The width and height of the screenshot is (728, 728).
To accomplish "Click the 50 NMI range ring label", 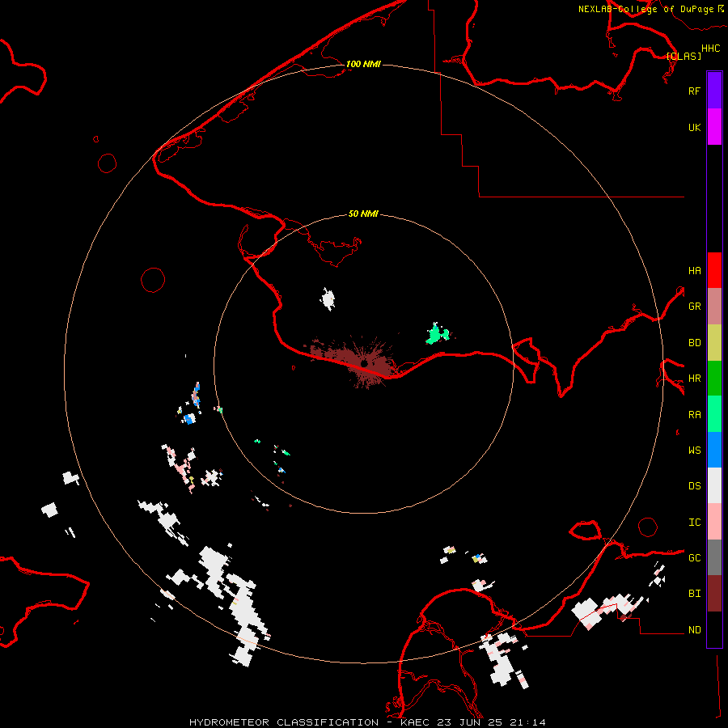I will (363, 214).
